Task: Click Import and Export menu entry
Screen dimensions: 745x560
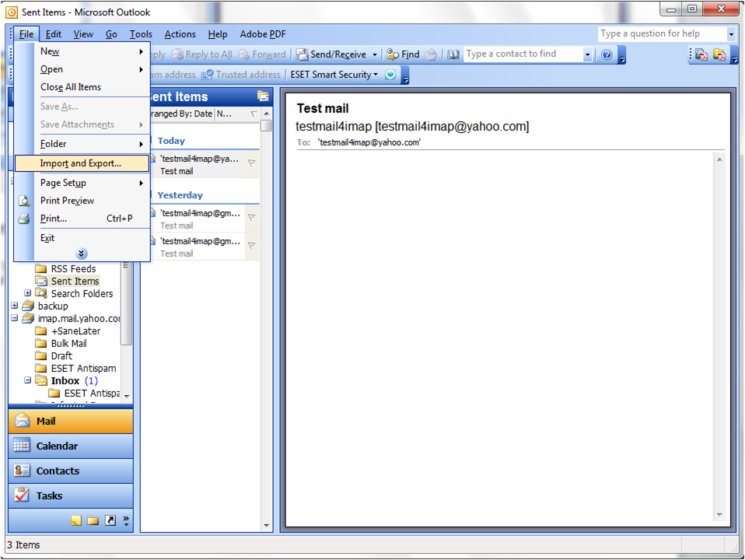Action: click(x=82, y=163)
